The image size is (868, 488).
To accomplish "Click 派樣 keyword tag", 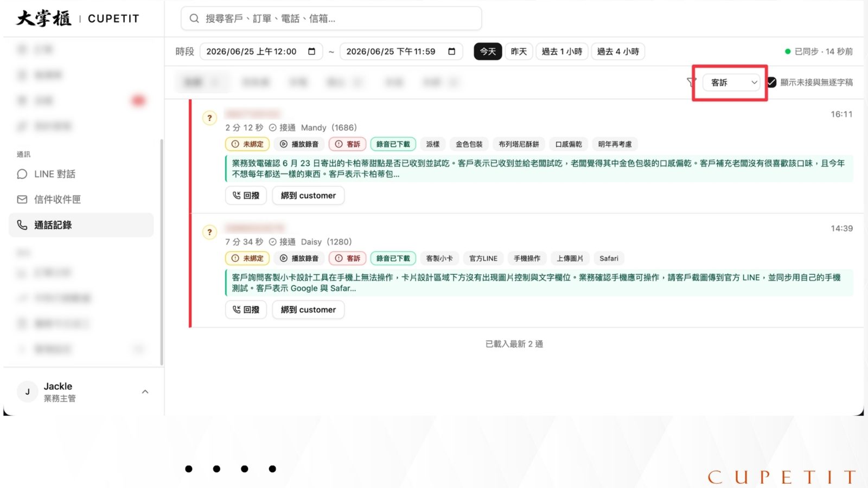I will [x=433, y=144].
